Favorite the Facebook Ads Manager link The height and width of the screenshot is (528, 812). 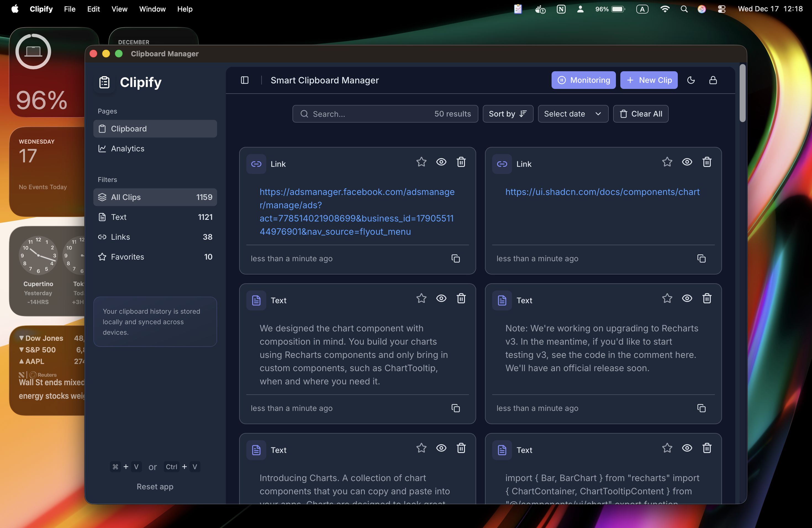(421, 162)
